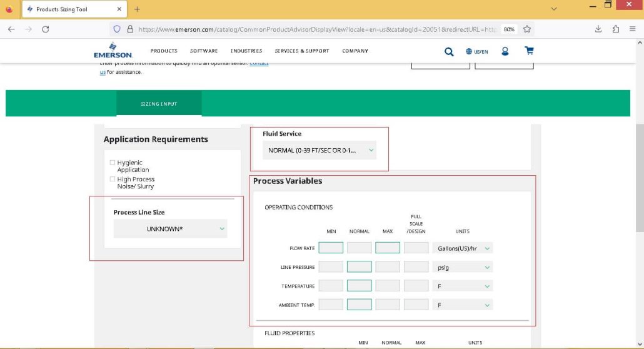Click the list all tabs chevron
Viewport: 644px width, 349px height.
click(x=553, y=9)
